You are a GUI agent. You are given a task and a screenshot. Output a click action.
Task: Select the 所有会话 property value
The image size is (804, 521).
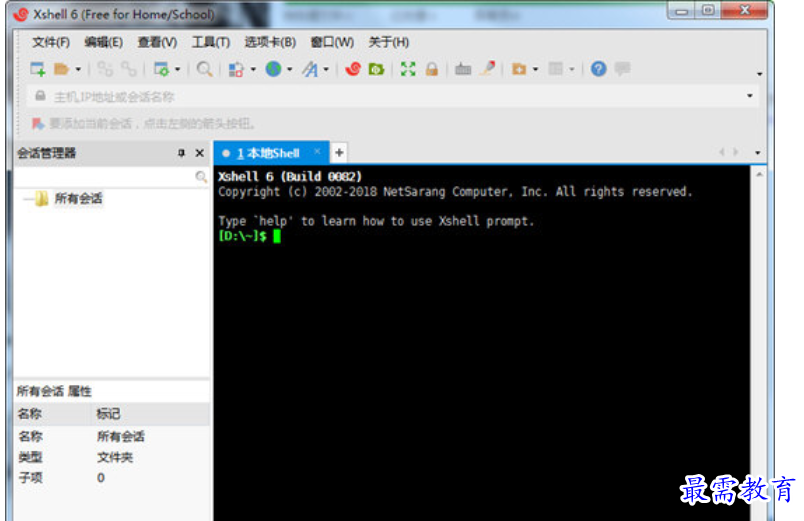[x=120, y=436]
